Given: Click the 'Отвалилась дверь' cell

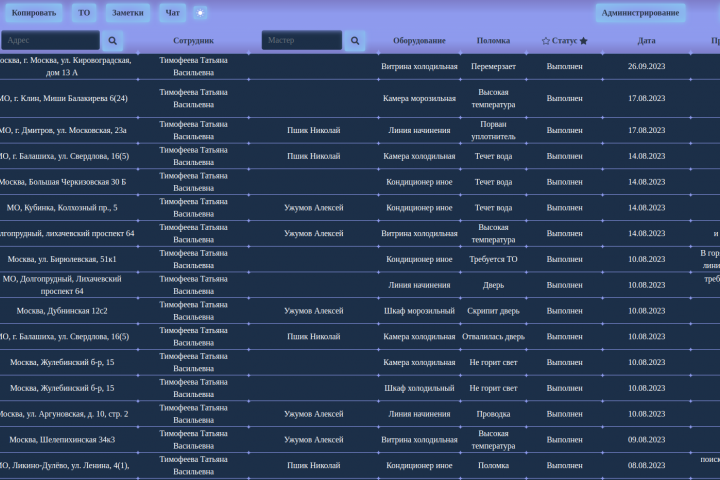Looking at the screenshot, I should point(493,337).
